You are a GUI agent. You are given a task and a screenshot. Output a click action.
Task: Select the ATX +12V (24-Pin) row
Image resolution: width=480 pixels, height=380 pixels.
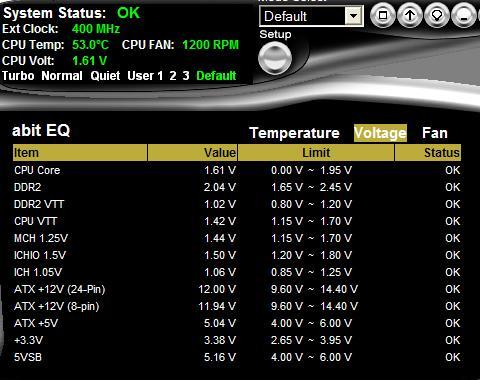click(237, 289)
